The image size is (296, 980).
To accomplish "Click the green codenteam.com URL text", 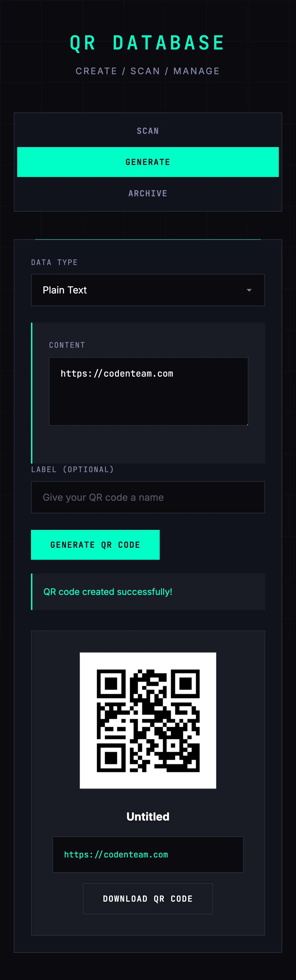I will (x=116, y=854).
